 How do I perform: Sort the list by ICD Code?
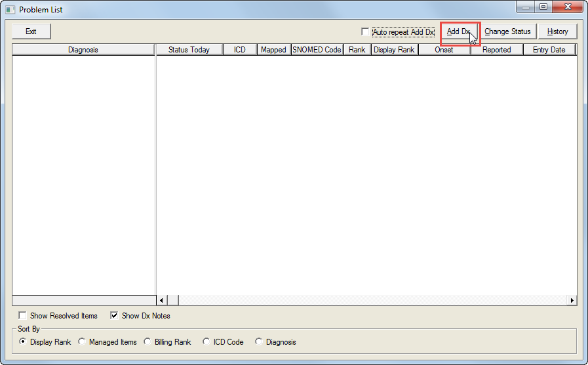(206, 342)
